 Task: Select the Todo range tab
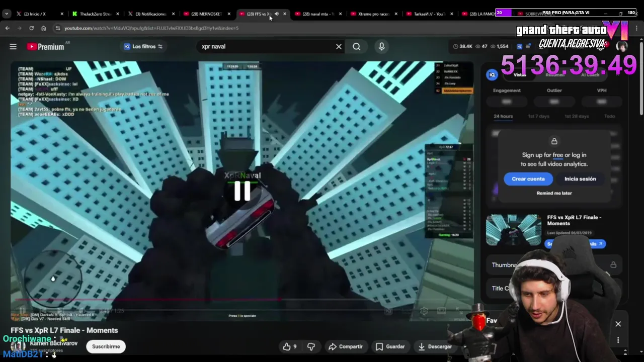609,116
